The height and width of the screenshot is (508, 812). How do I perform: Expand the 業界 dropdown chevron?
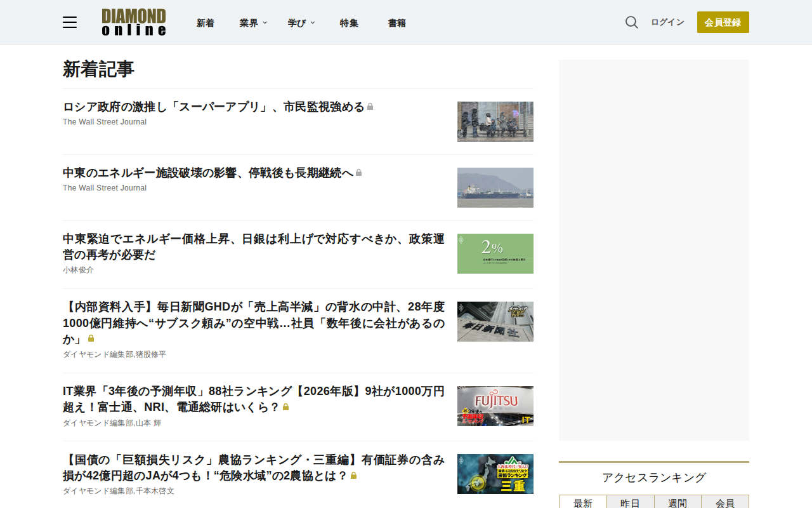265,23
